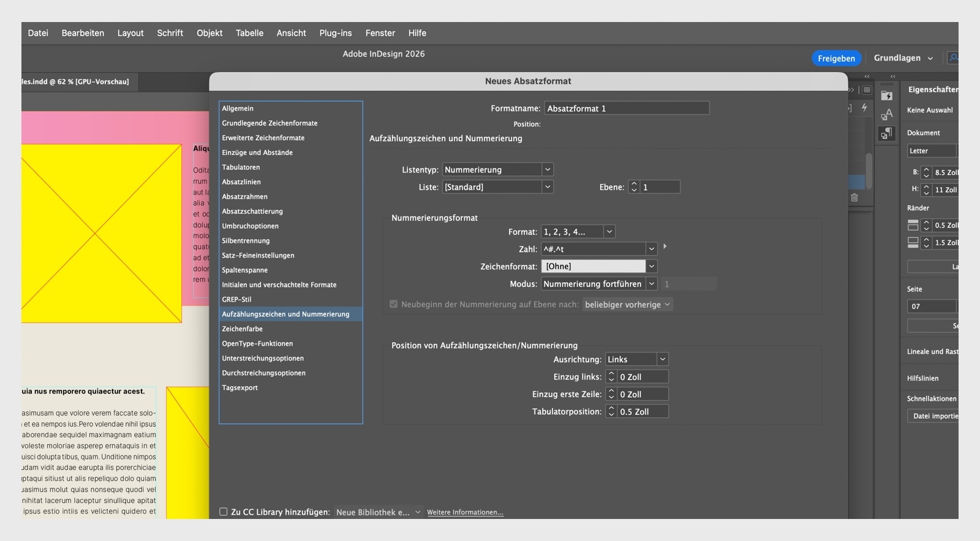The image size is (980, 541).
Task: Select OpenType-Funktionen category
Action: click(x=290, y=343)
